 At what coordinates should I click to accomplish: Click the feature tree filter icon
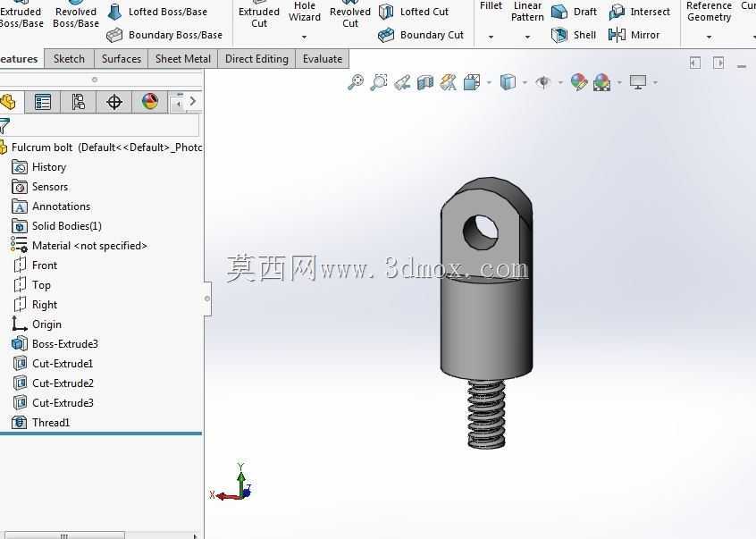pyautogui.click(x=4, y=126)
